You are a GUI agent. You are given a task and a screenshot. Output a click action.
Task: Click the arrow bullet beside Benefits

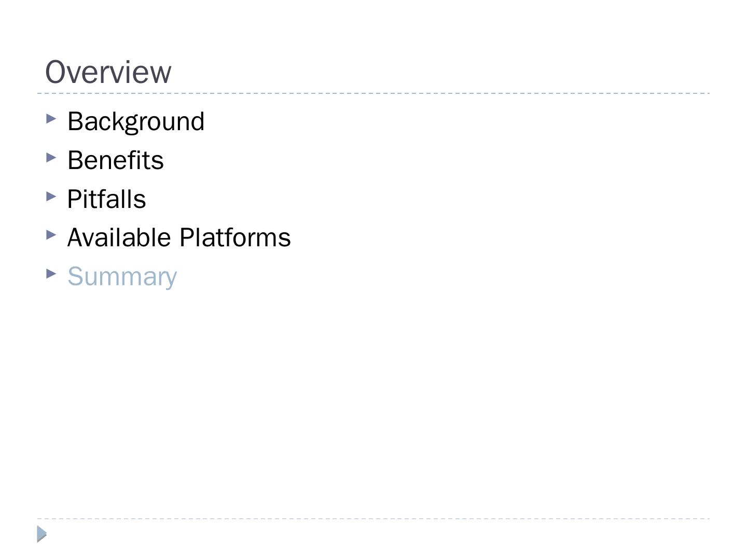[x=51, y=157]
